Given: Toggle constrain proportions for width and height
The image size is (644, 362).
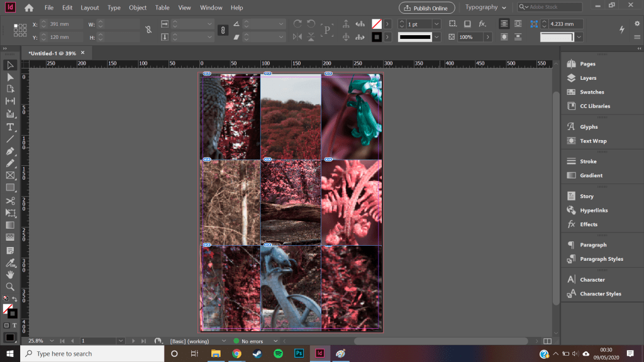Looking at the screenshot, I should [148, 30].
